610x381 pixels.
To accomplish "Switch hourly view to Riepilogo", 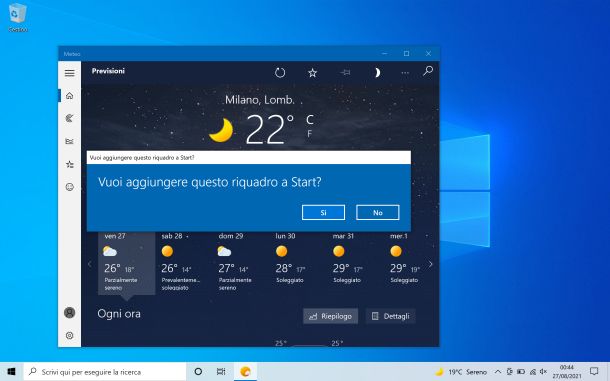I will [331, 316].
